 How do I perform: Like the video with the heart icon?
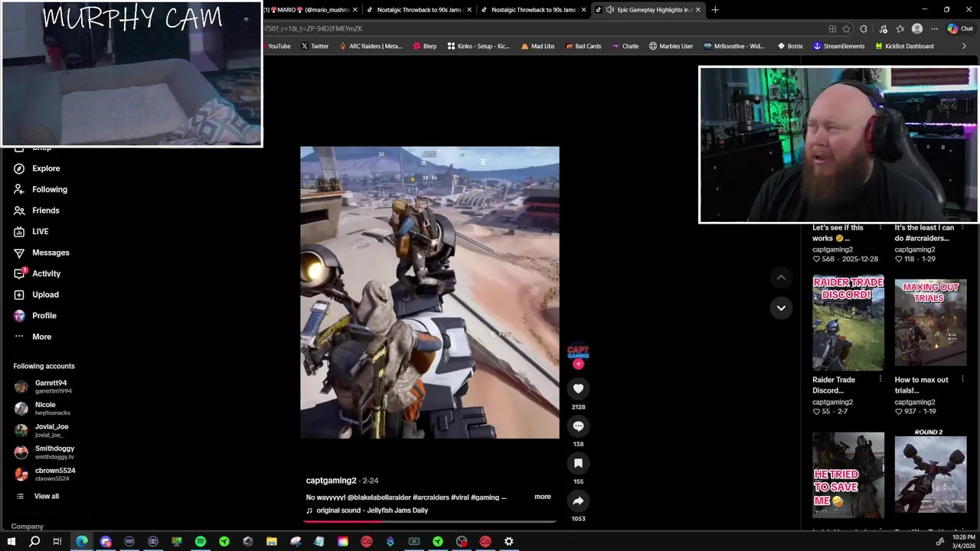tap(578, 389)
